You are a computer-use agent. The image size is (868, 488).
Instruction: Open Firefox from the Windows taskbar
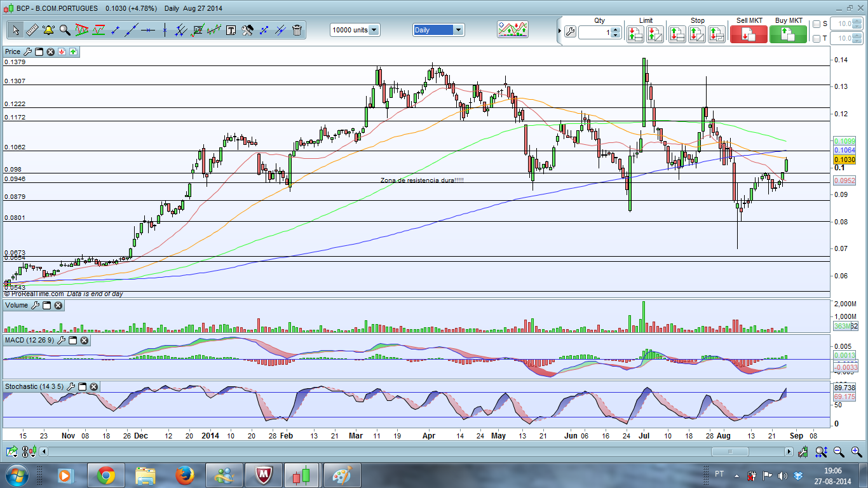coord(185,475)
